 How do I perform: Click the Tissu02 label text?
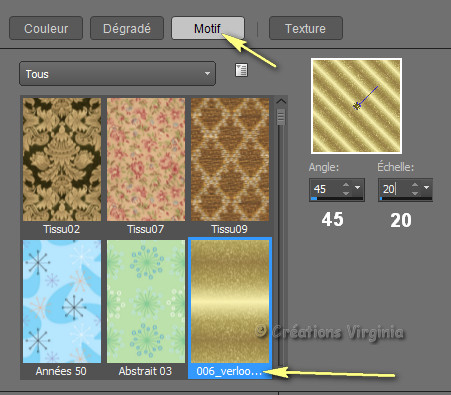62,229
